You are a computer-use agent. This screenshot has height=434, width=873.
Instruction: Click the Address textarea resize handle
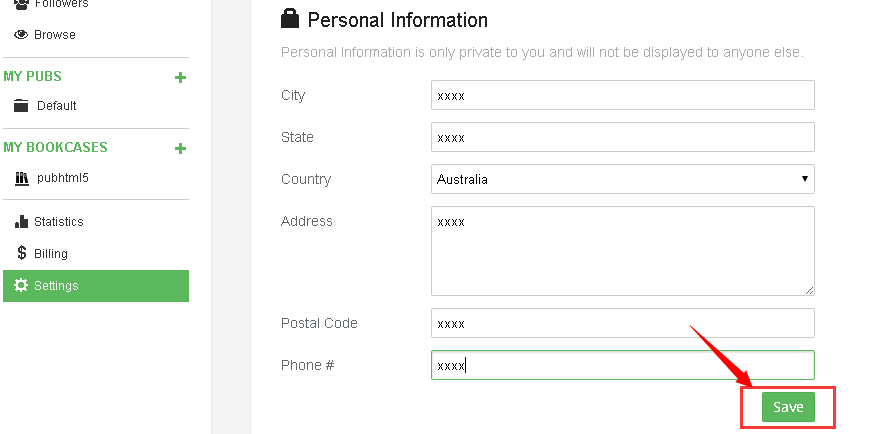[809, 290]
